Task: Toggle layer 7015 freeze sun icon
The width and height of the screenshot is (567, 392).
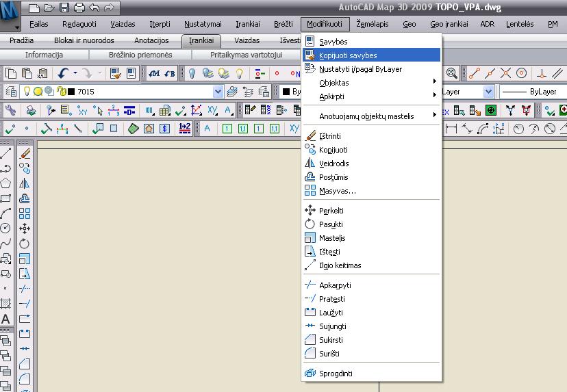Action: 38,92
